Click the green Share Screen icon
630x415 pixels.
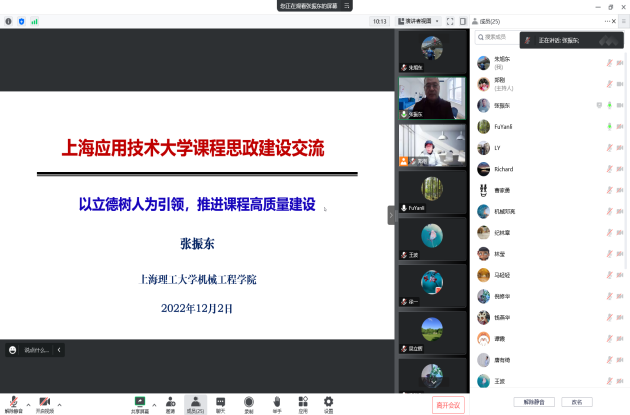pyautogui.click(x=140, y=404)
